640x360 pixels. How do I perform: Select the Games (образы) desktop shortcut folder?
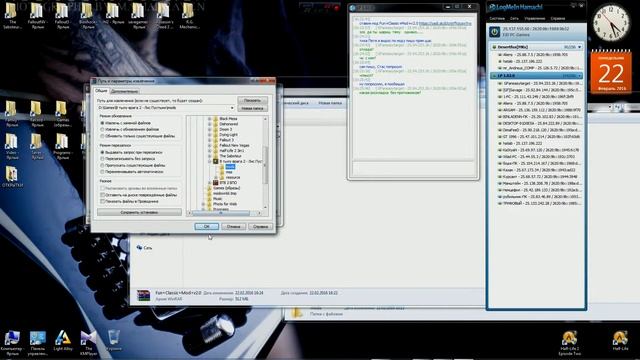(x=62, y=113)
